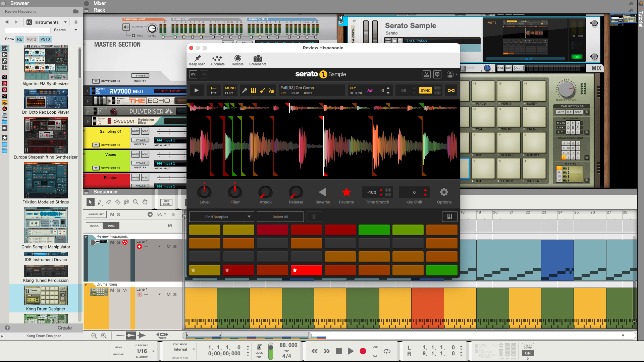644x362 pixels.
Task: Open the Find Samples dropdown arrow
Action: 249,217
